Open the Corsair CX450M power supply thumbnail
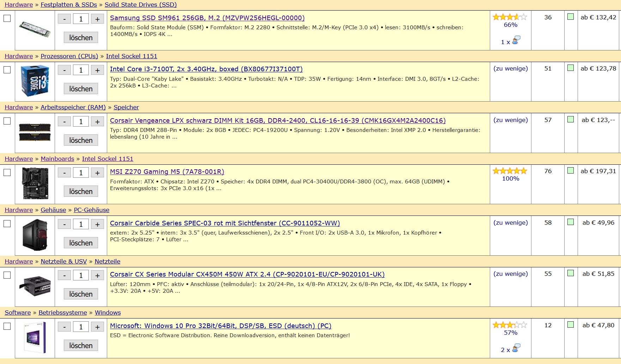The height and width of the screenshot is (364, 621). 35,286
